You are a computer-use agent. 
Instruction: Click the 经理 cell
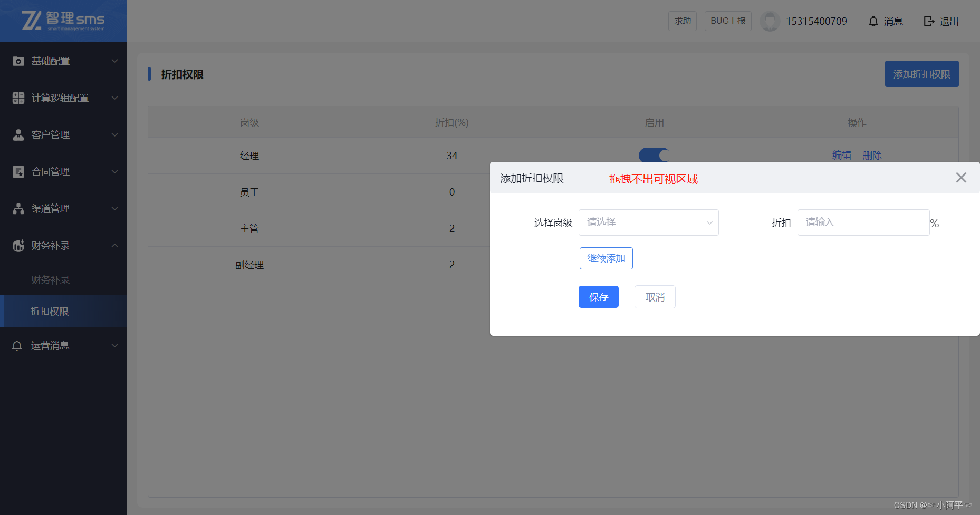click(249, 156)
